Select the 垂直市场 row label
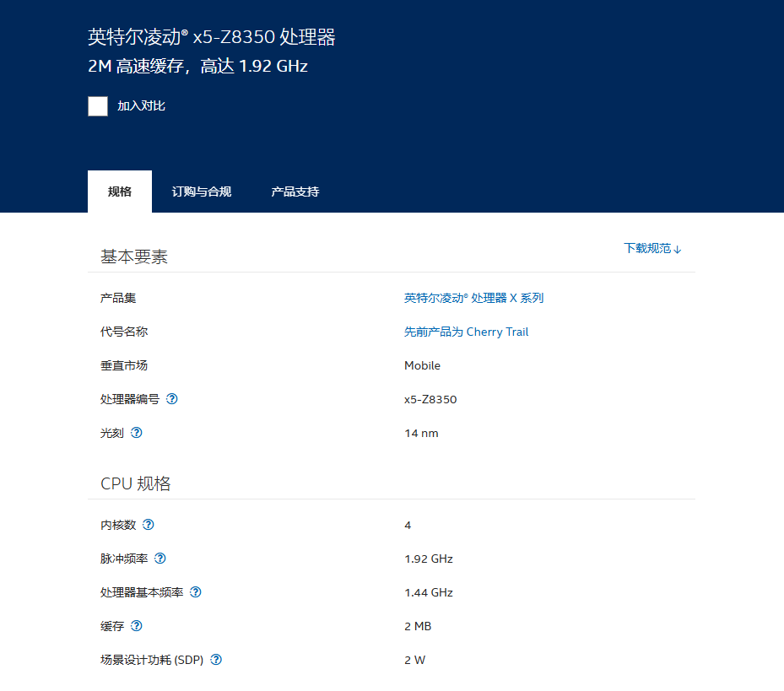784x691 pixels. [x=124, y=365]
